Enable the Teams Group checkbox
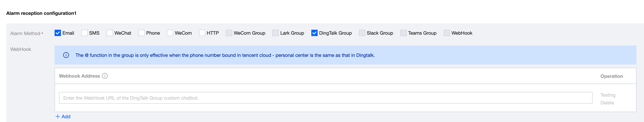 (403, 33)
